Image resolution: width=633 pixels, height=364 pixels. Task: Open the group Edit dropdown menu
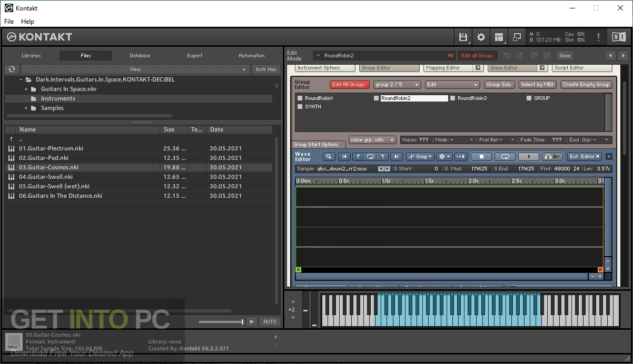click(452, 85)
